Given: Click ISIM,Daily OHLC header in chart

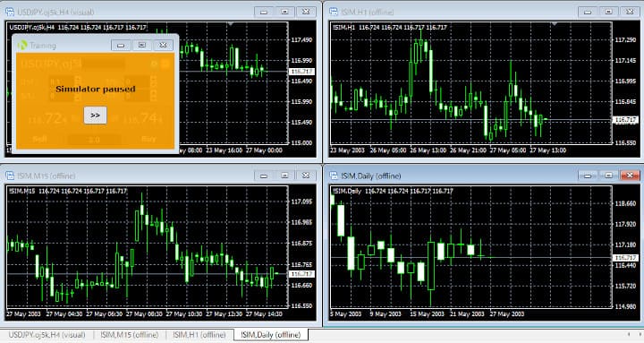Looking at the screenshot, I should [393, 191].
